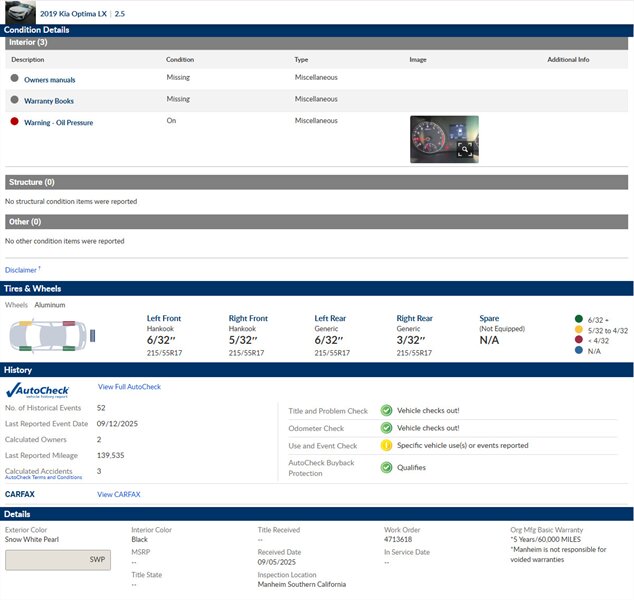Screen dimensions: 634x600
Task: Open the oil pressure warning photo
Action: [443, 138]
